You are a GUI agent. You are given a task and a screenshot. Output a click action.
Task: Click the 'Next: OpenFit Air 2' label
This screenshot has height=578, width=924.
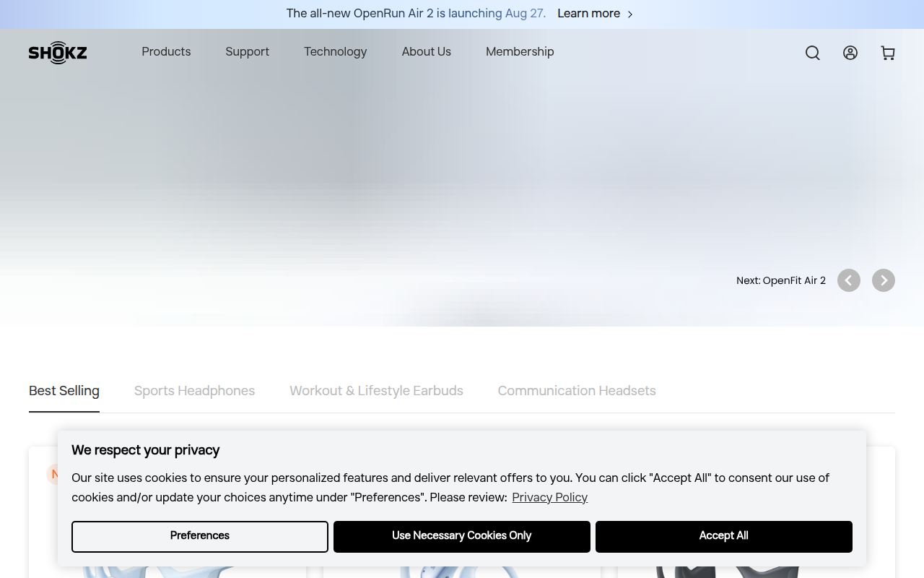[781, 280]
